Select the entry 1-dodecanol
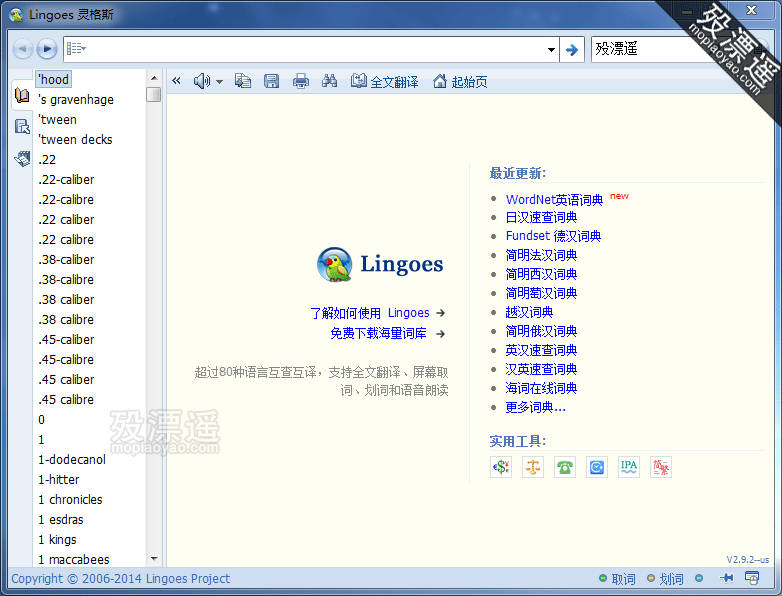 [x=72, y=460]
